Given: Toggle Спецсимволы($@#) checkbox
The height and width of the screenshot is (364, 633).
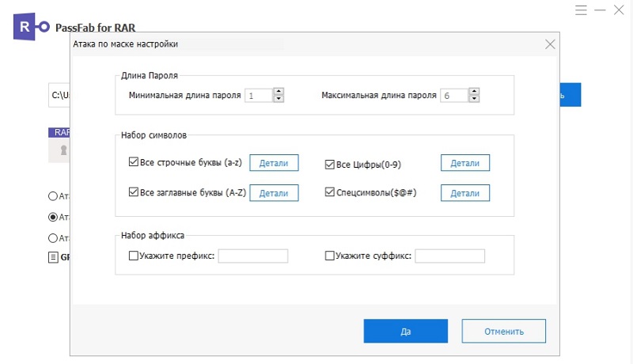Looking at the screenshot, I should (330, 192).
